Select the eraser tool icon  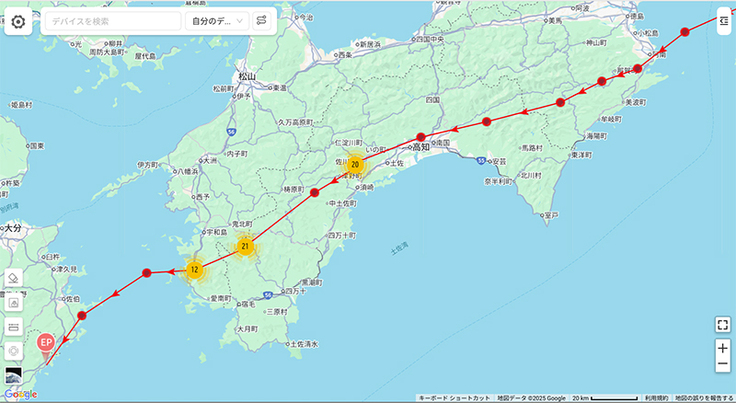[x=14, y=278]
